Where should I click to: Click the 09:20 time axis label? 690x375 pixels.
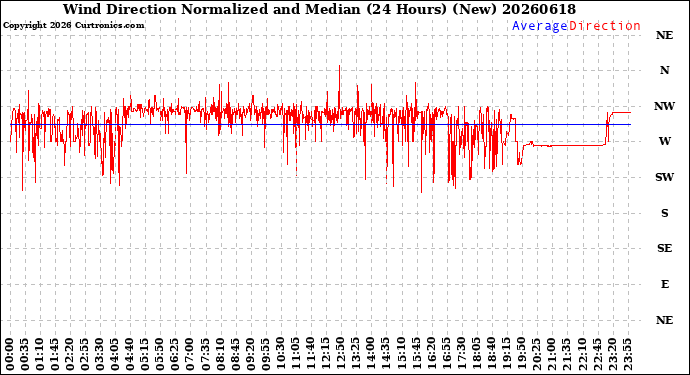[x=250, y=355]
